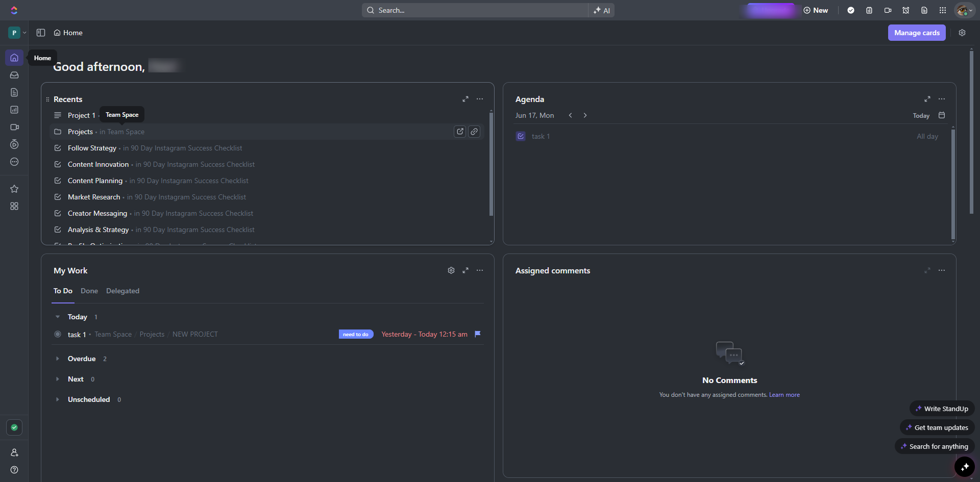Switch to the Done tab
Screen dimensions: 980x482
[89, 291]
